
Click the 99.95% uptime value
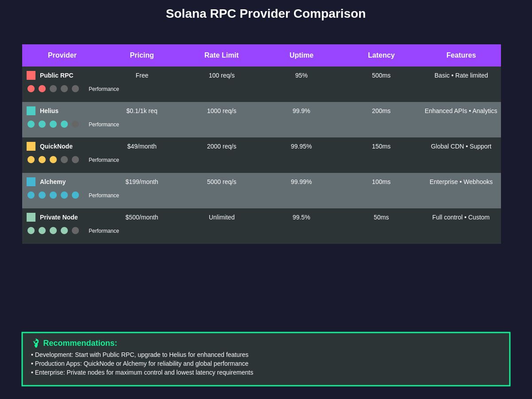[x=301, y=146]
